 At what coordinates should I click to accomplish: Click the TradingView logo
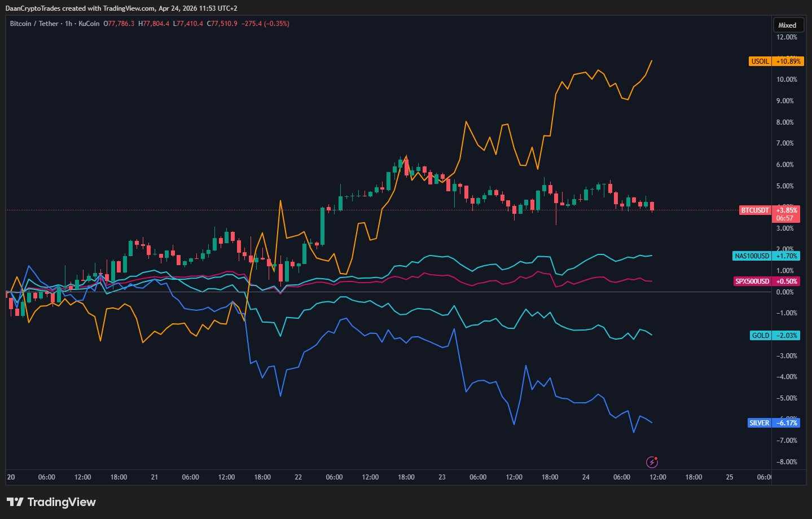[51, 502]
